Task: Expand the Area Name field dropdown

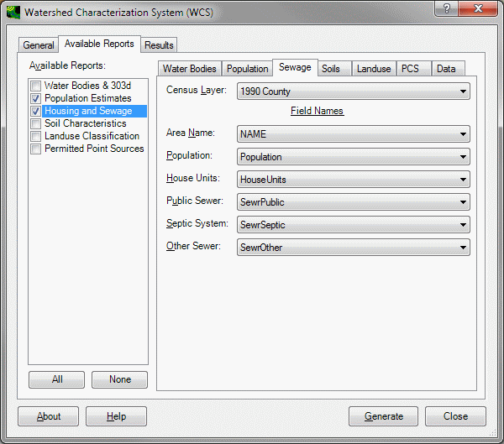Action: coord(353,134)
